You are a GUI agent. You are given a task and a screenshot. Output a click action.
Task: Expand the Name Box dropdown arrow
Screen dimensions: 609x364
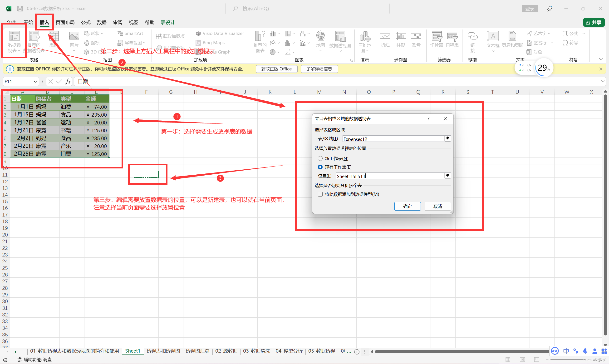[35, 81]
